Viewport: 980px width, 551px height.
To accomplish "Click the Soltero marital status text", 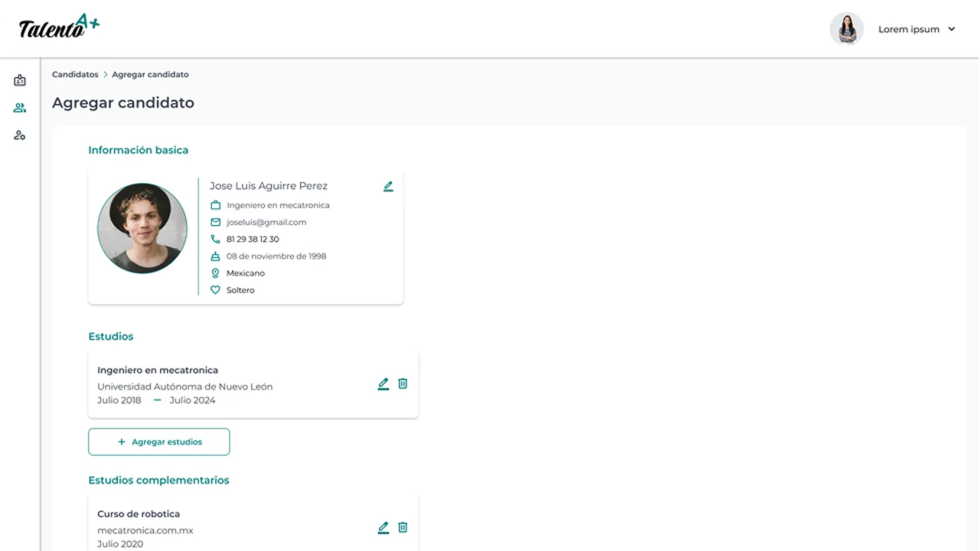I will point(240,290).
